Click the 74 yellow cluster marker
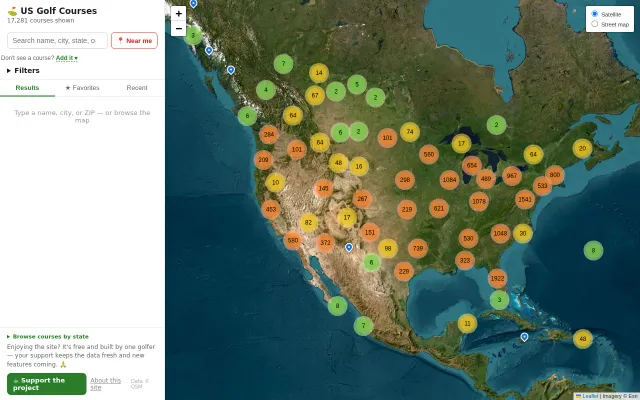 click(410, 132)
